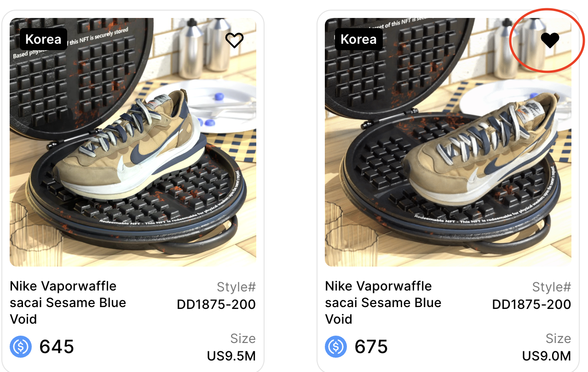The height and width of the screenshot is (372, 588).
Task: Click the Size label above US9.0M
Action: coord(558,339)
